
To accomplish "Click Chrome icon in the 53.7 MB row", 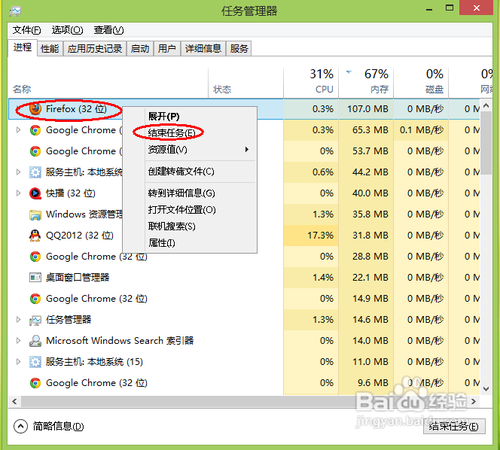I will coord(35,151).
